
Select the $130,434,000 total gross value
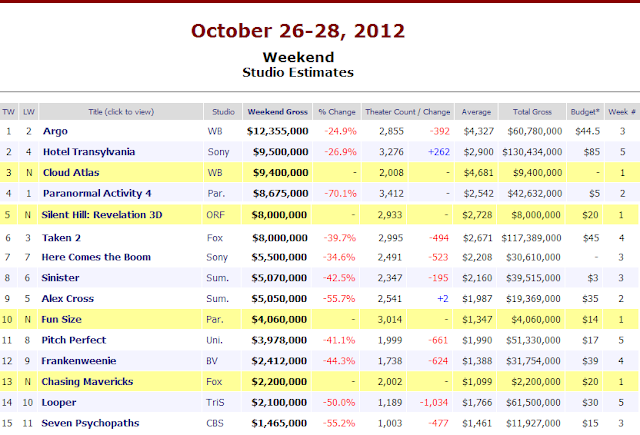click(x=532, y=152)
